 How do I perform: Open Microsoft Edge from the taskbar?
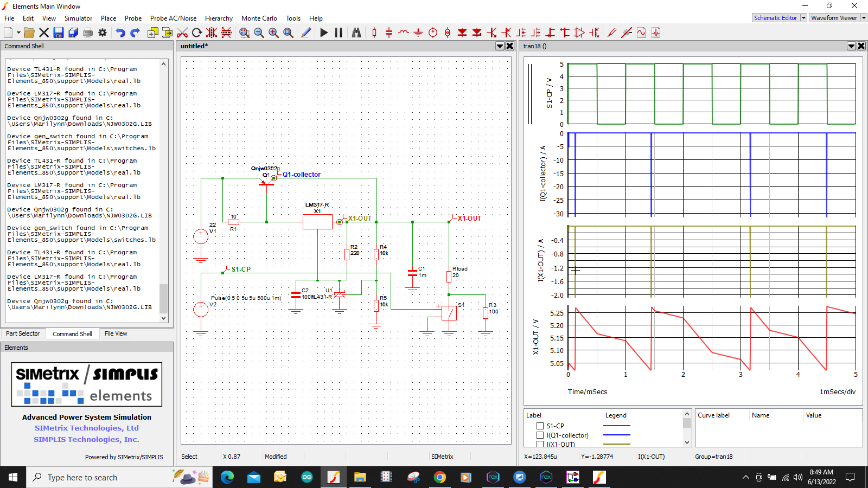click(x=227, y=477)
